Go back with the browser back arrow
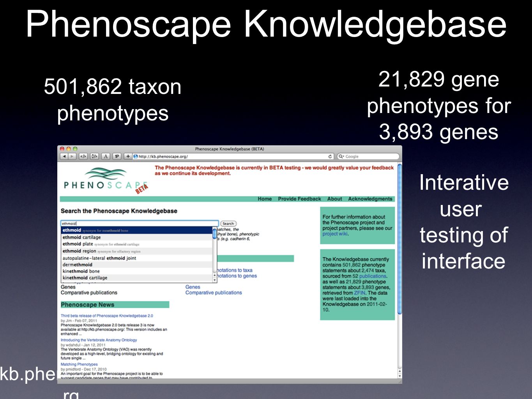Viewport: 532px width, 399px height. coord(64,156)
